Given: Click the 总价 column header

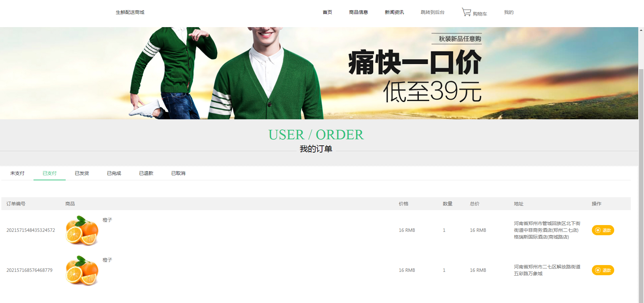Looking at the screenshot, I should coord(475,204).
